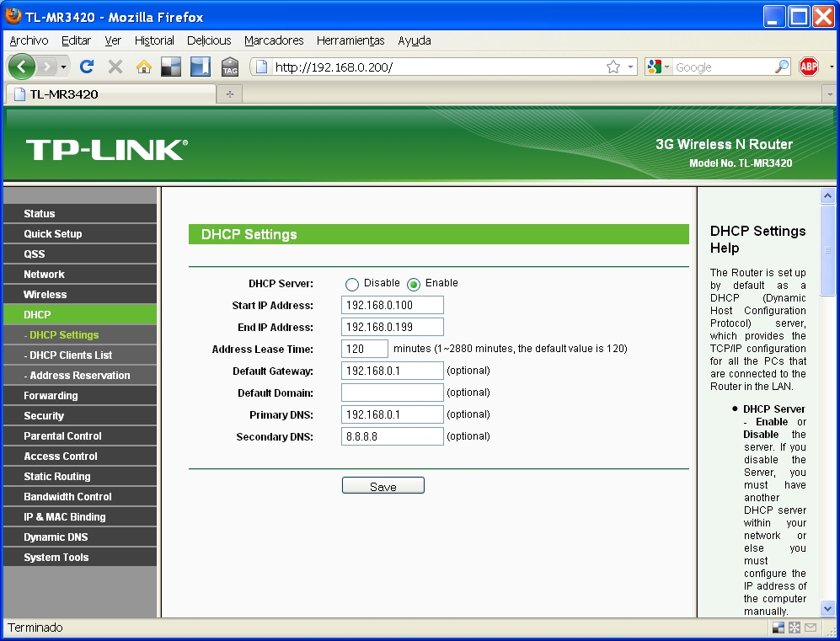This screenshot has height=641, width=840.
Task: Click the Primary DNS field
Action: [392, 414]
